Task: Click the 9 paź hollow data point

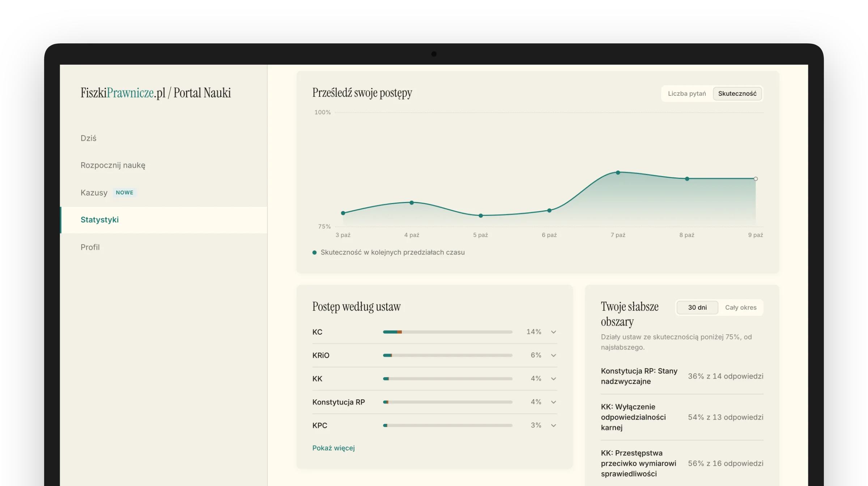Action: [756, 179]
